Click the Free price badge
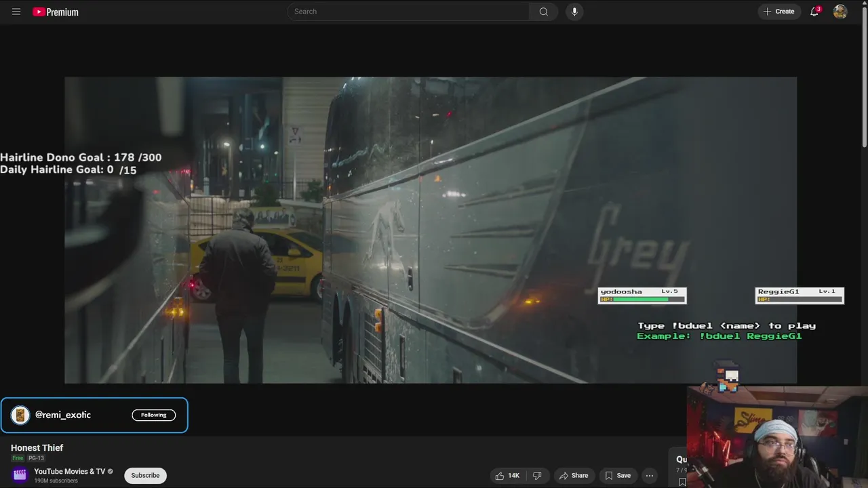Image resolution: width=868 pixels, height=488 pixels. tap(18, 458)
